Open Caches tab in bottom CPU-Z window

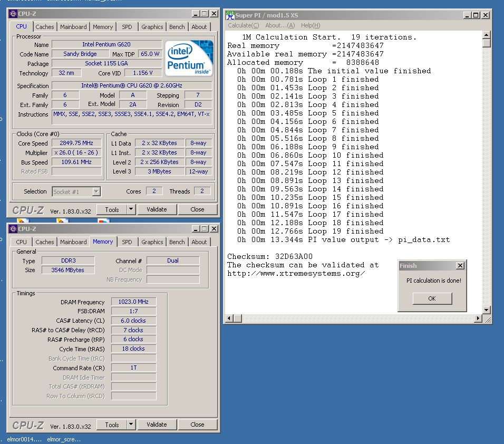[x=45, y=242]
